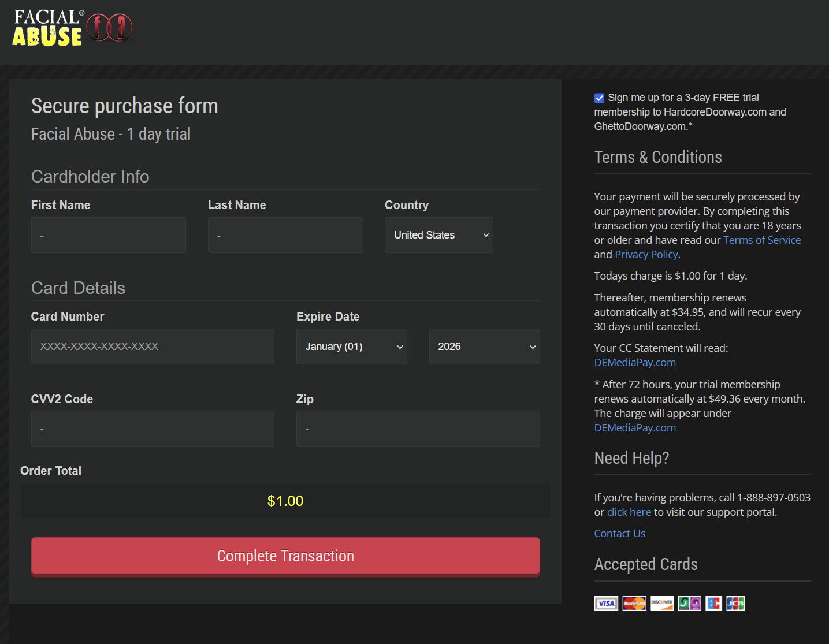829x644 pixels.
Task: Click the Complete Transaction button
Action: pos(285,556)
